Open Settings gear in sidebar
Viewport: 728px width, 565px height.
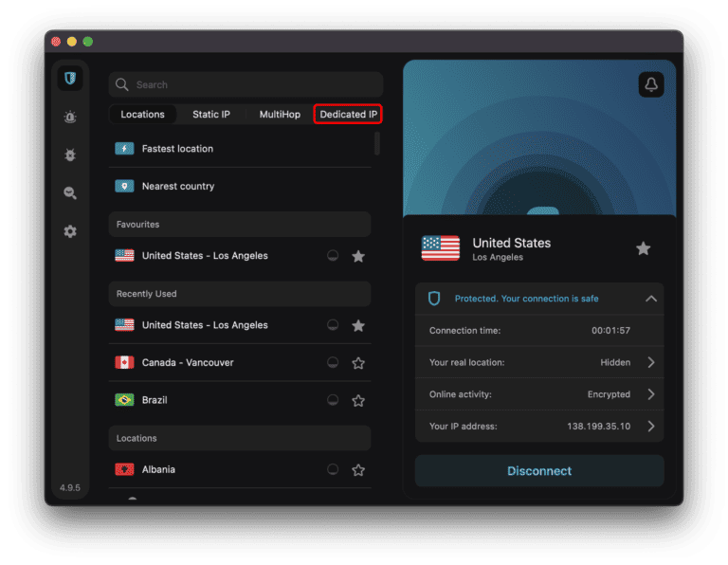tap(70, 231)
